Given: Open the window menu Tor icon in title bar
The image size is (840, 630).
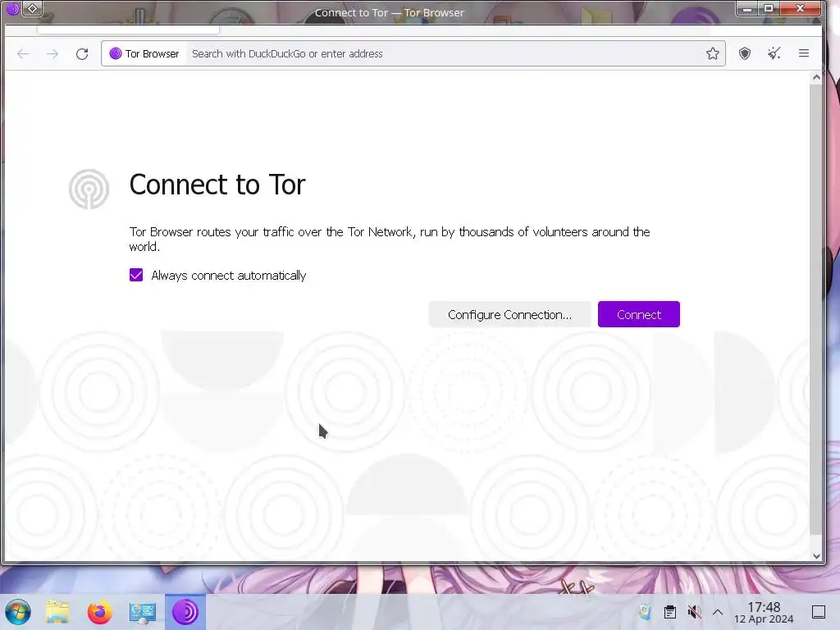Looking at the screenshot, I should 12,8.
